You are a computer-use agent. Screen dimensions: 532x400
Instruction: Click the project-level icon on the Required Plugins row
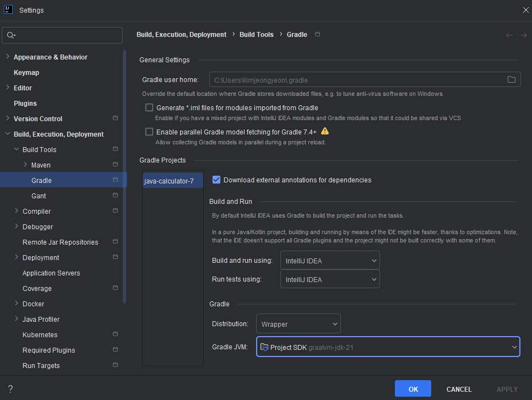click(115, 350)
